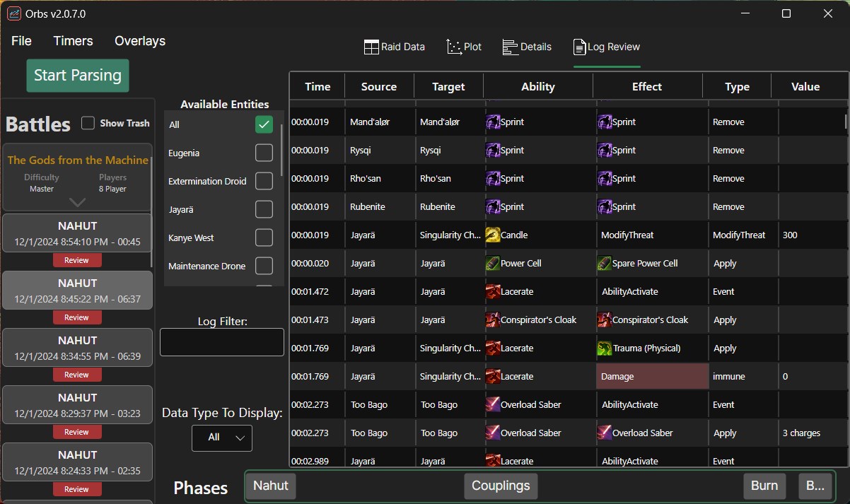Check the Maintenance Drone checkbox
850x504 pixels.
point(264,266)
